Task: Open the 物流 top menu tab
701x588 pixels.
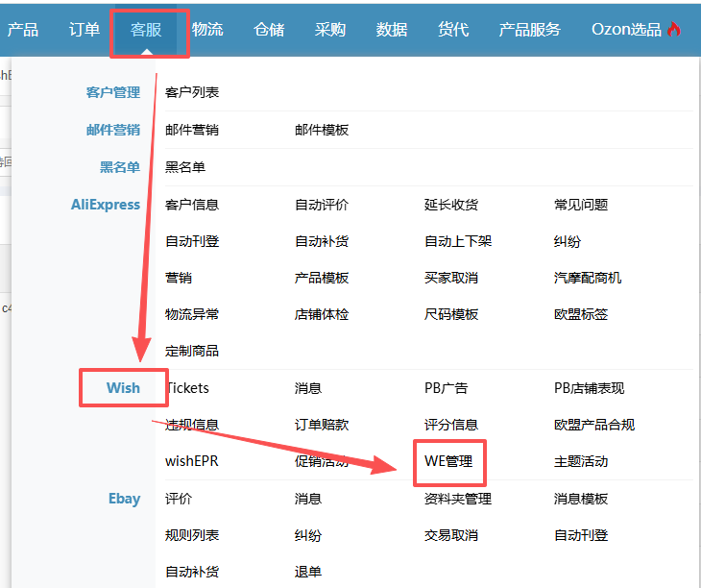Action: tap(207, 30)
